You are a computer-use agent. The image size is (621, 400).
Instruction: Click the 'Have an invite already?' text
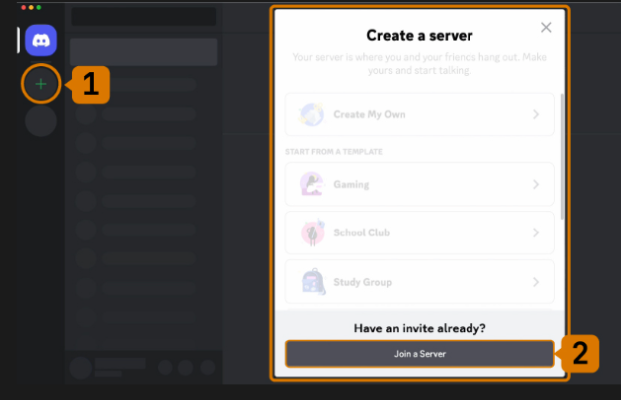(419, 328)
